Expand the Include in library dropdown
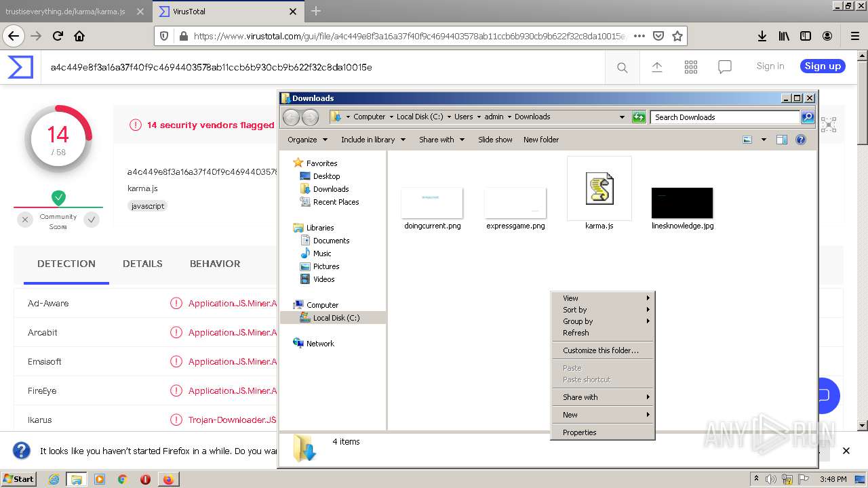The image size is (868, 488). (x=373, y=140)
